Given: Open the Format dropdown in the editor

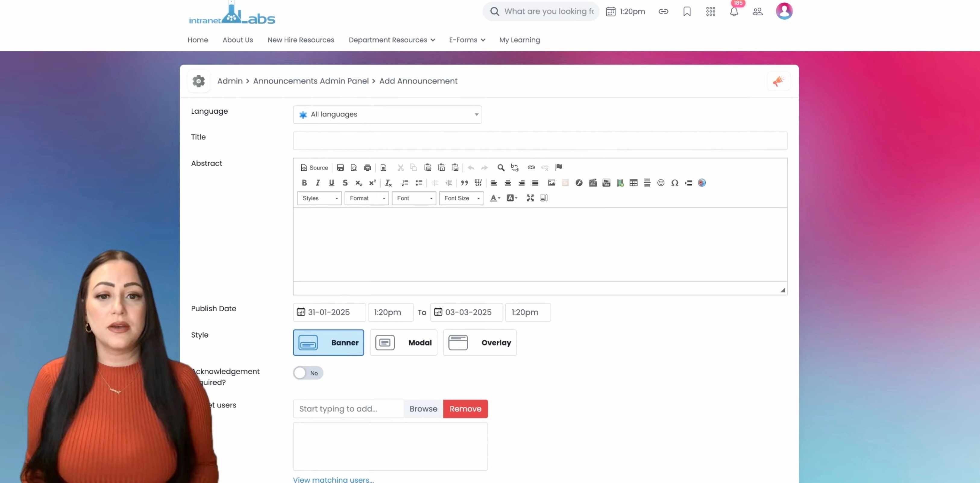Looking at the screenshot, I should click(x=366, y=198).
